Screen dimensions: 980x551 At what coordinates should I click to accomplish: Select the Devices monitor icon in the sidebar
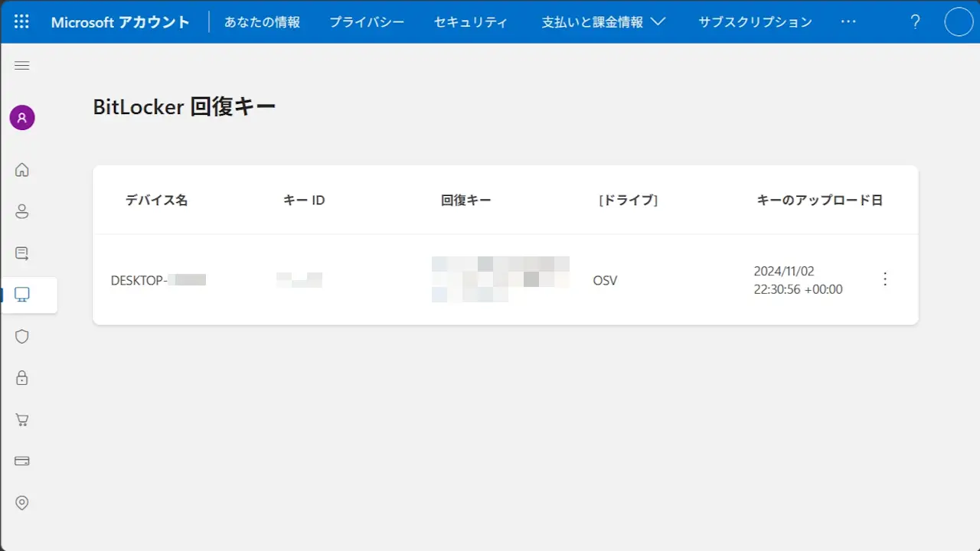[22, 295]
